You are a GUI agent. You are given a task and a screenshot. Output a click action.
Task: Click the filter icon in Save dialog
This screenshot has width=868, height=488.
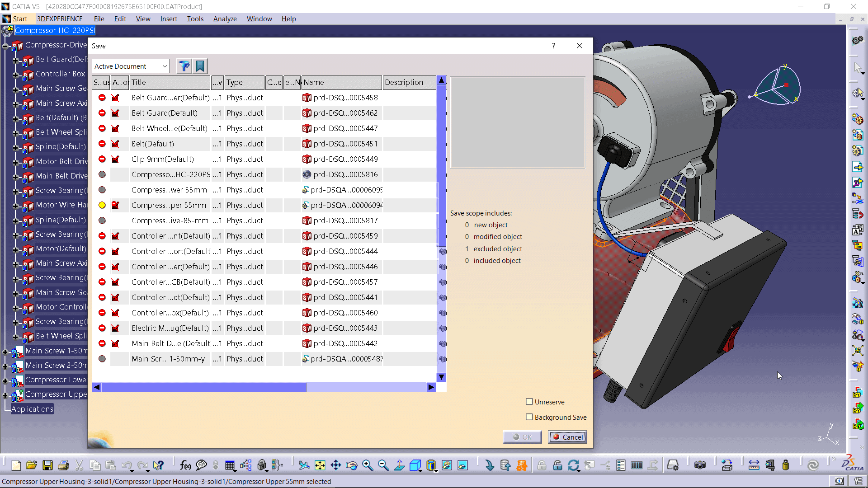tap(184, 66)
